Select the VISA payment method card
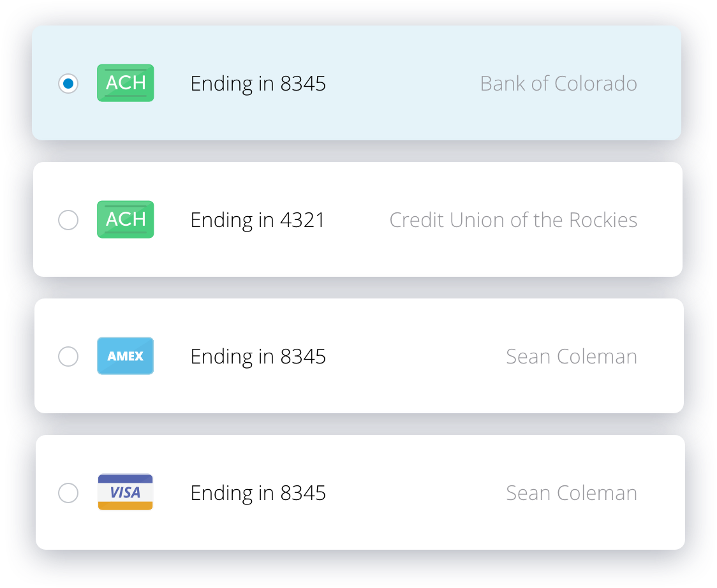The image size is (717, 588). (360, 492)
